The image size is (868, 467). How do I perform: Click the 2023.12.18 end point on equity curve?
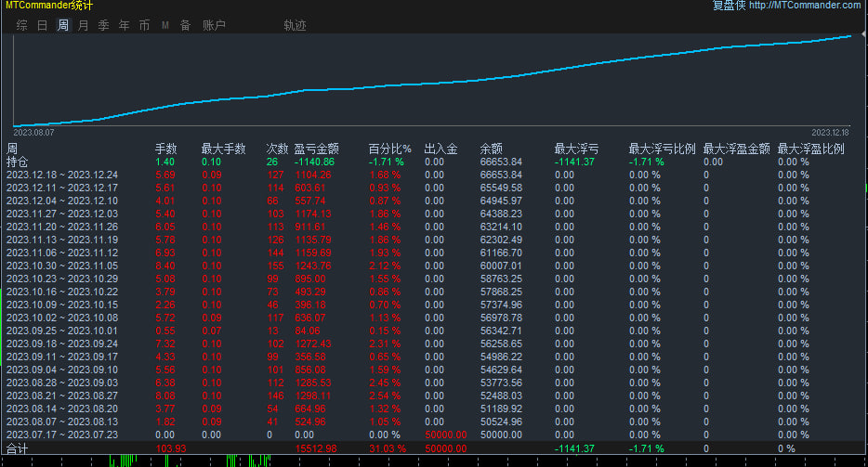pyautogui.click(x=850, y=36)
